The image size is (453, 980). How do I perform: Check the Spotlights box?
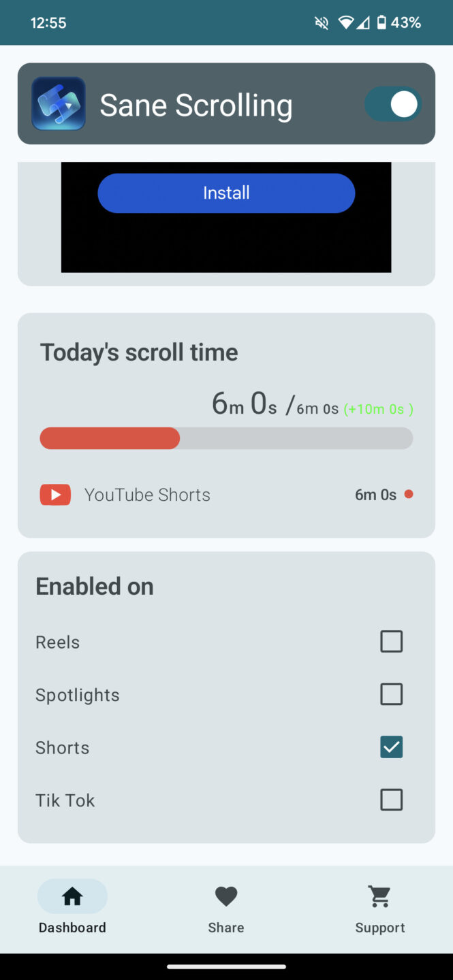(x=391, y=694)
